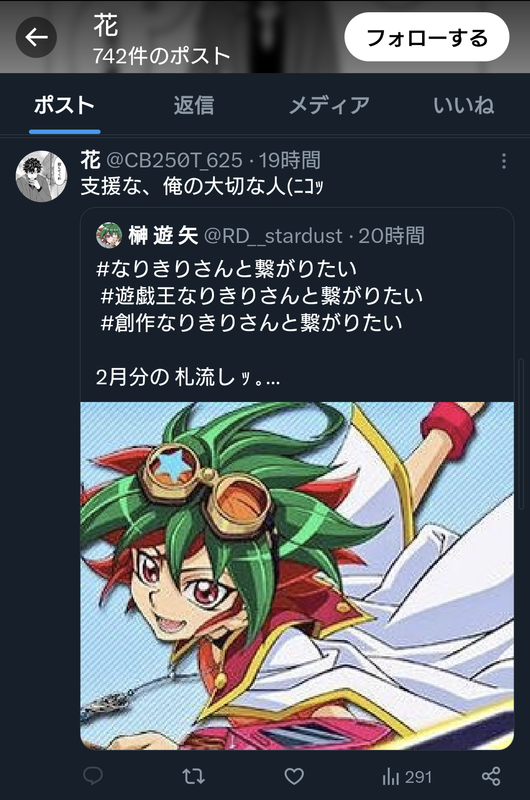530x800 pixels.
Task: Switch to the 返信 tab
Action: [194, 105]
